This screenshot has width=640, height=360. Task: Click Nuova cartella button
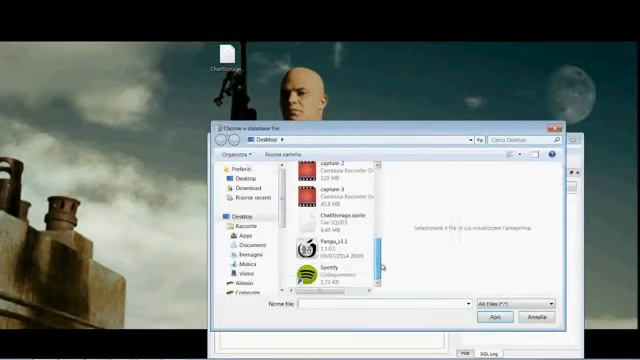(283, 154)
